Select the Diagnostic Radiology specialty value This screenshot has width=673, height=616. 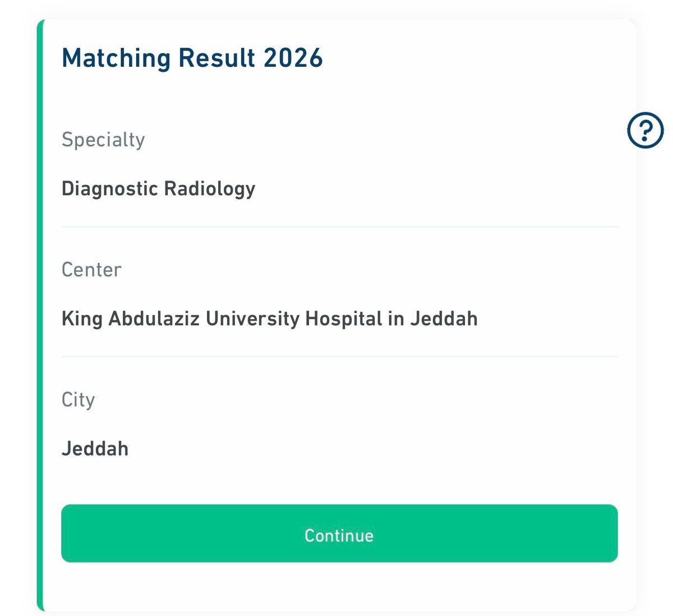(x=158, y=189)
